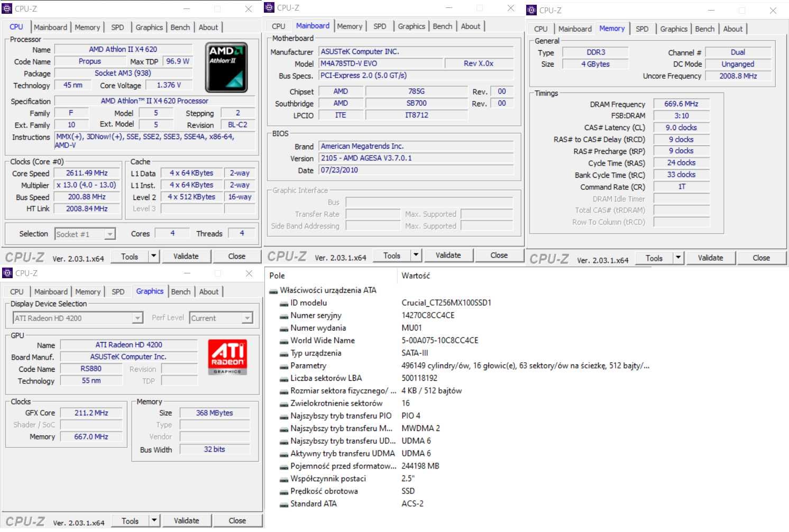
Task: Click drive icon beside Aktywny tryb transferu UDMA
Action: (x=284, y=454)
